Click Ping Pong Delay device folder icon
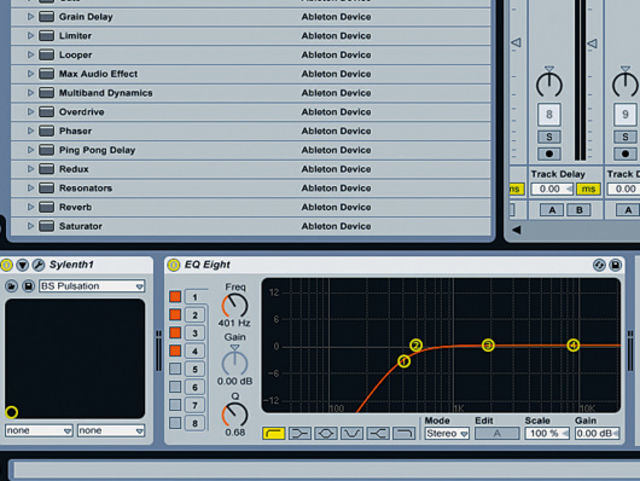The height and width of the screenshot is (481, 640). (47, 150)
